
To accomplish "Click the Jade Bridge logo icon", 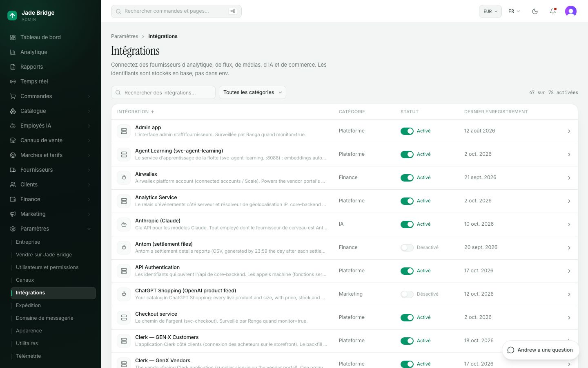I will (12, 16).
